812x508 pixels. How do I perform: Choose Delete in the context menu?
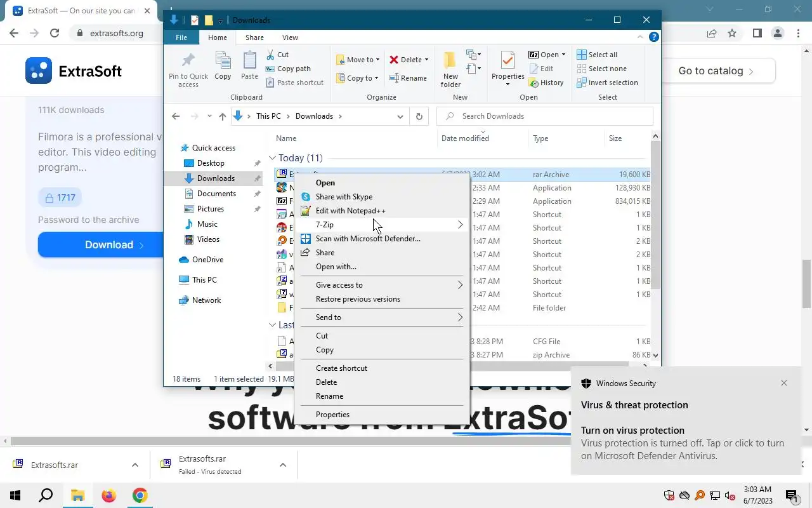click(x=381, y=382)
